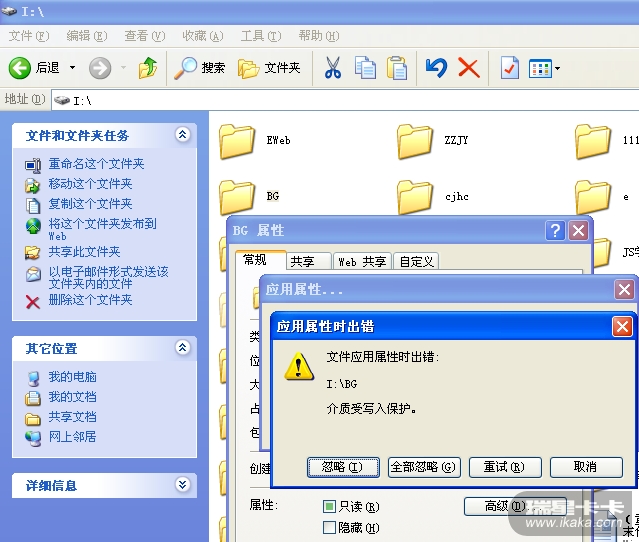
Task: Click 移动这个文件夹 task link
Action: [90, 184]
